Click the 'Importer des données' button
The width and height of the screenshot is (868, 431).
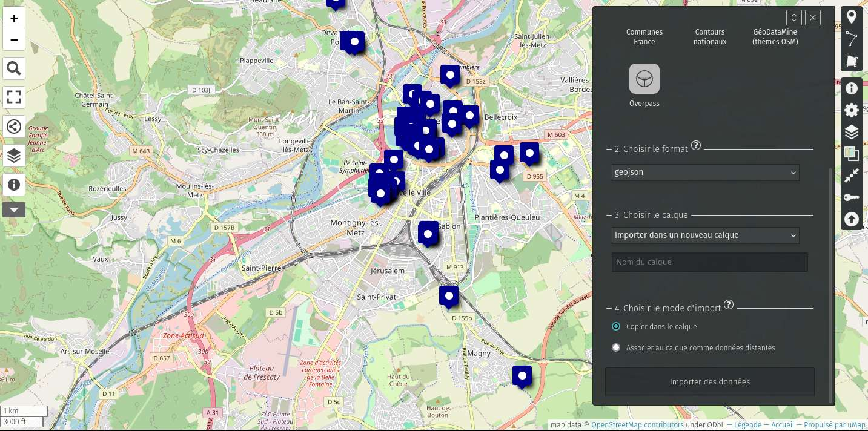click(x=709, y=382)
